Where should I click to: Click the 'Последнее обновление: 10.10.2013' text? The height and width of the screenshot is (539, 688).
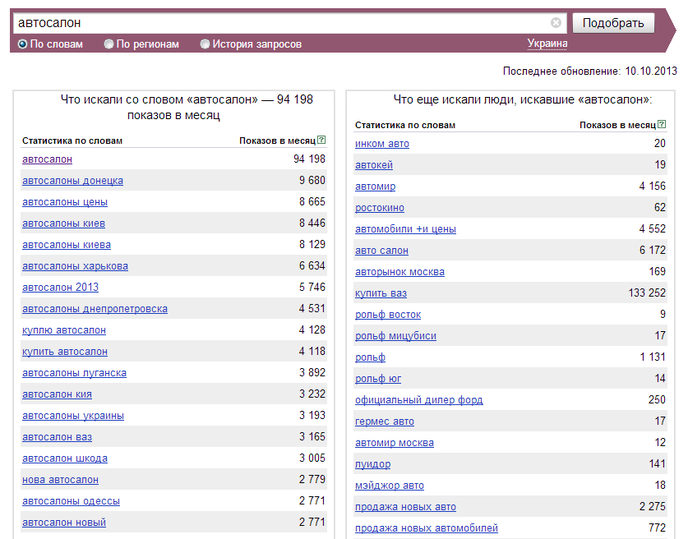coord(590,71)
